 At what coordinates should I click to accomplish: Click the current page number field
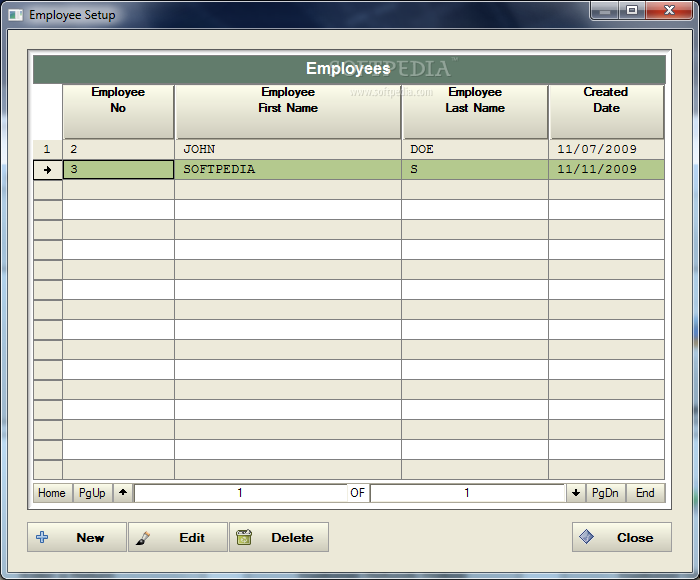(x=240, y=493)
